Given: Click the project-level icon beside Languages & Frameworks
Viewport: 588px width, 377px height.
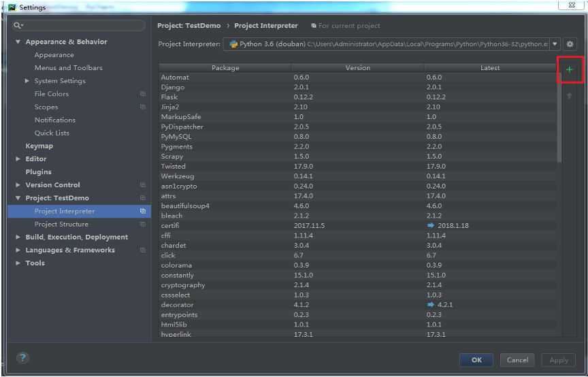Looking at the screenshot, I should 143,250.
